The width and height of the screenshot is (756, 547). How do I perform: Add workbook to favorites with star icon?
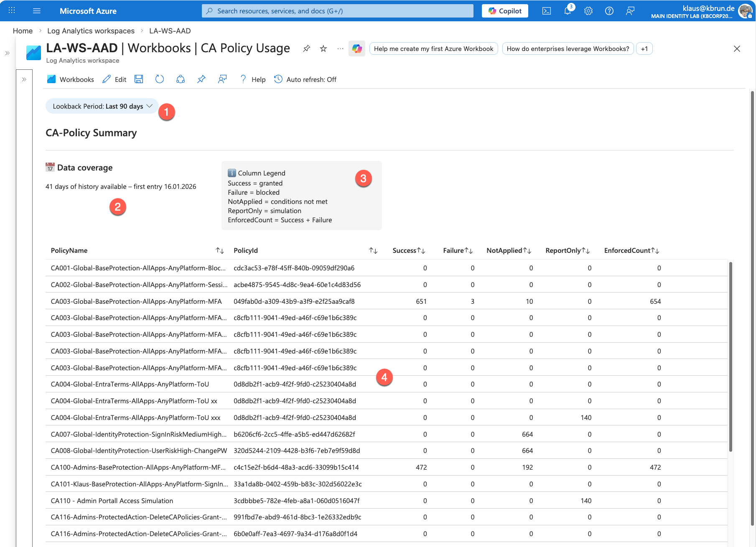[323, 49]
